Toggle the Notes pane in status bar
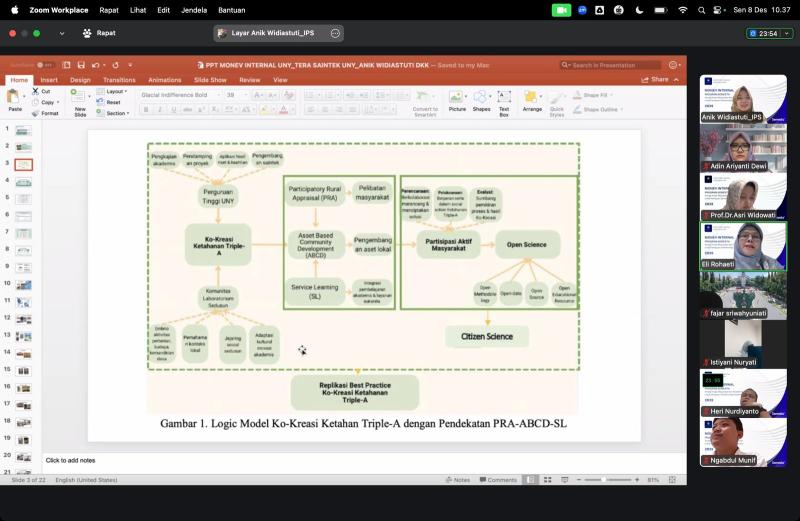This screenshot has height=521, width=800. click(457, 480)
